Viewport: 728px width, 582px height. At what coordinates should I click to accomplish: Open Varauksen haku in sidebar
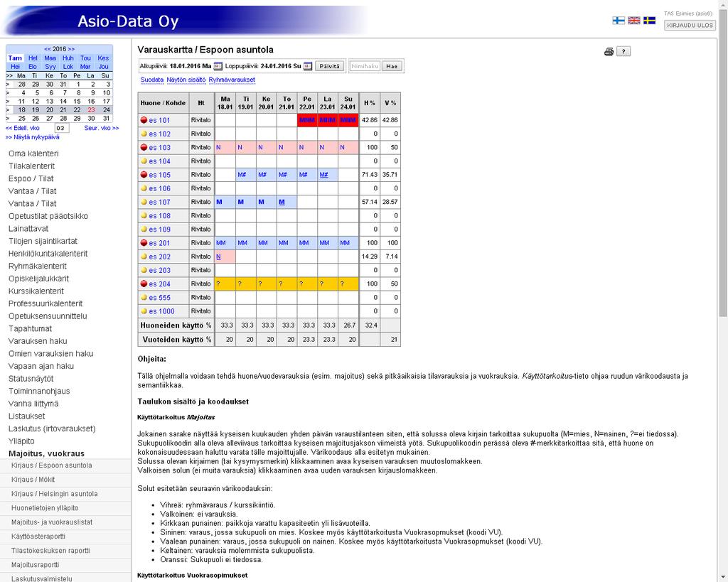coord(38,341)
